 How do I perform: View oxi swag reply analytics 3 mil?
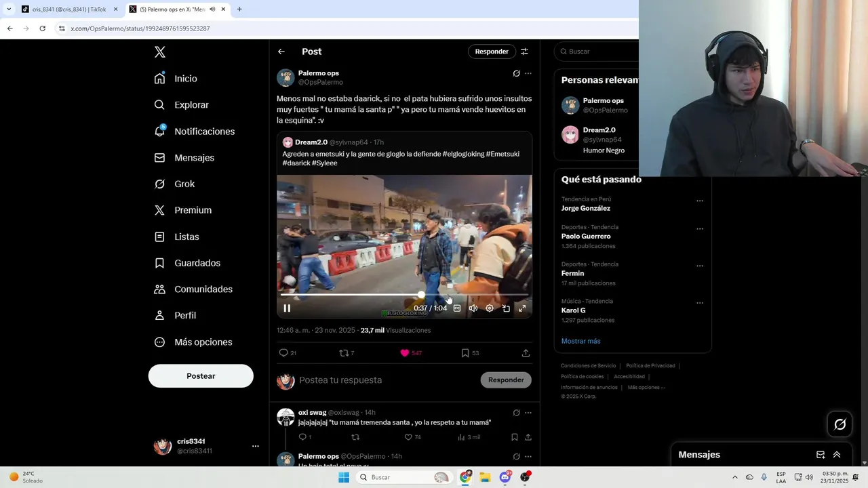[x=469, y=437]
